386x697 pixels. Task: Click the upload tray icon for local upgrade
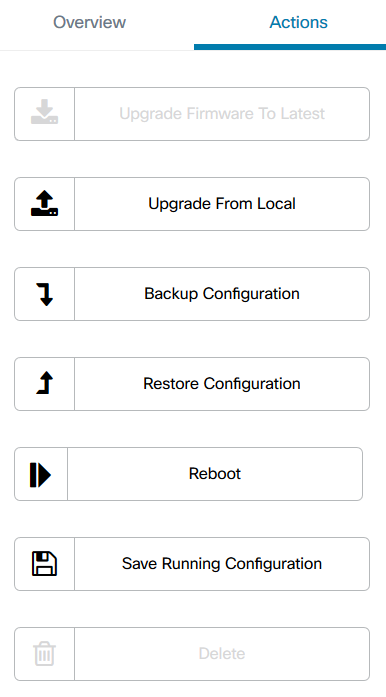tap(44, 203)
